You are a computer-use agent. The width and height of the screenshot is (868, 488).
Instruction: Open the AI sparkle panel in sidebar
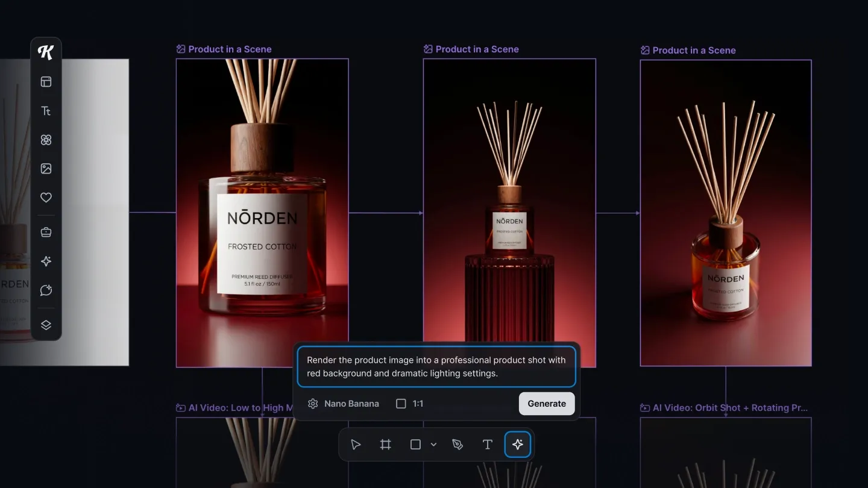click(x=46, y=261)
